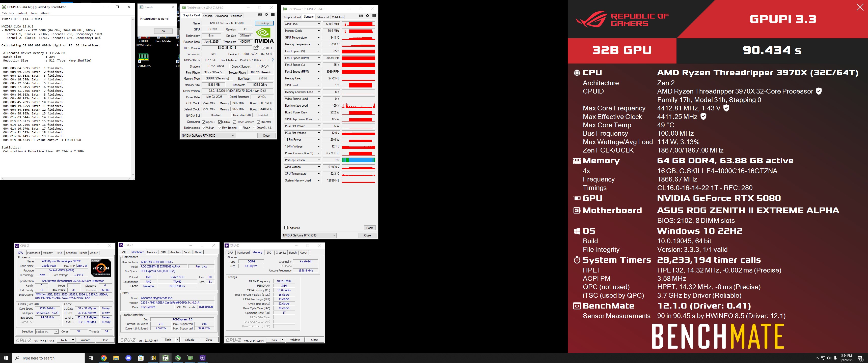Click BIOS export share icon in GPU-Z
868x363 pixels.
click(x=256, y=48)
